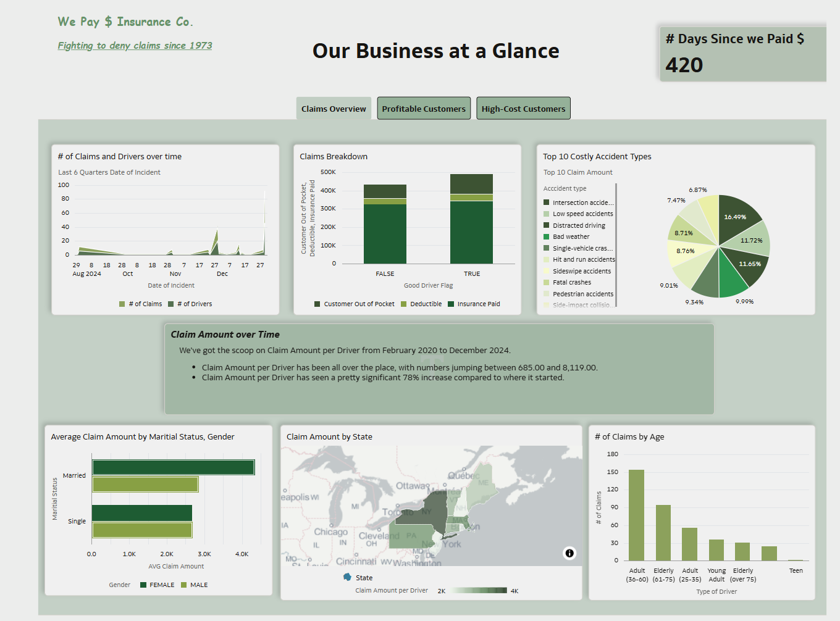Click the 16.49% pie slice
This screenshot has height=621, width=840.
737,217
